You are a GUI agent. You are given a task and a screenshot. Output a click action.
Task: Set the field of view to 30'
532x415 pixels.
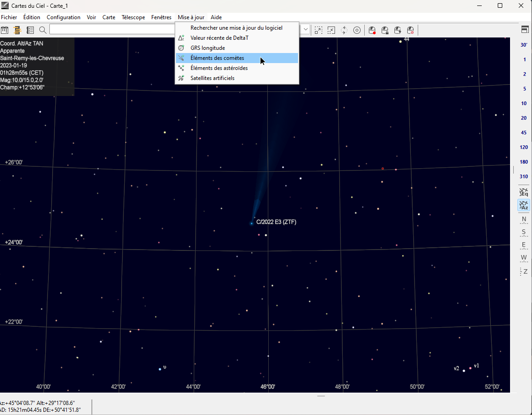524,45
